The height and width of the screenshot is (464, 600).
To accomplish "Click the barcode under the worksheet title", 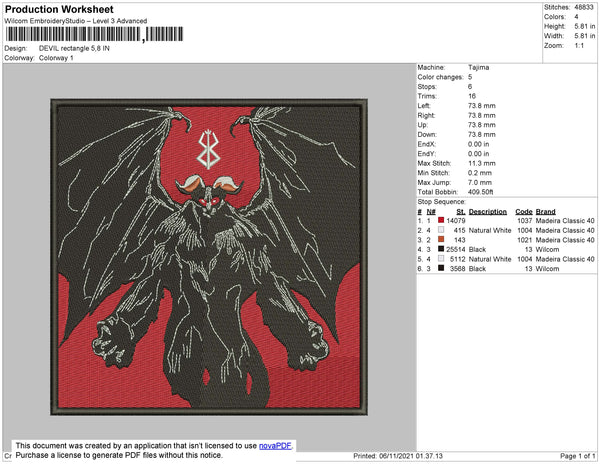I will point(95,34).
